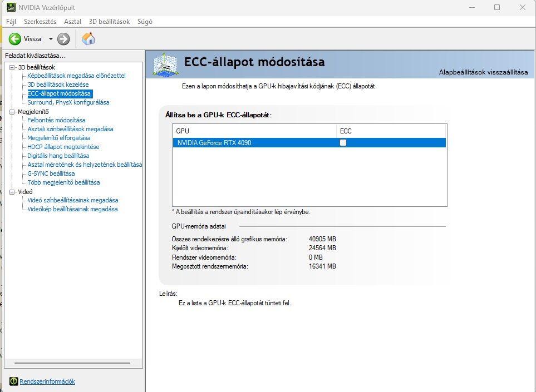Viewport: 536px width, 392px height.
Task: Open the Asztal menu
Action: (x=72, y=22)
